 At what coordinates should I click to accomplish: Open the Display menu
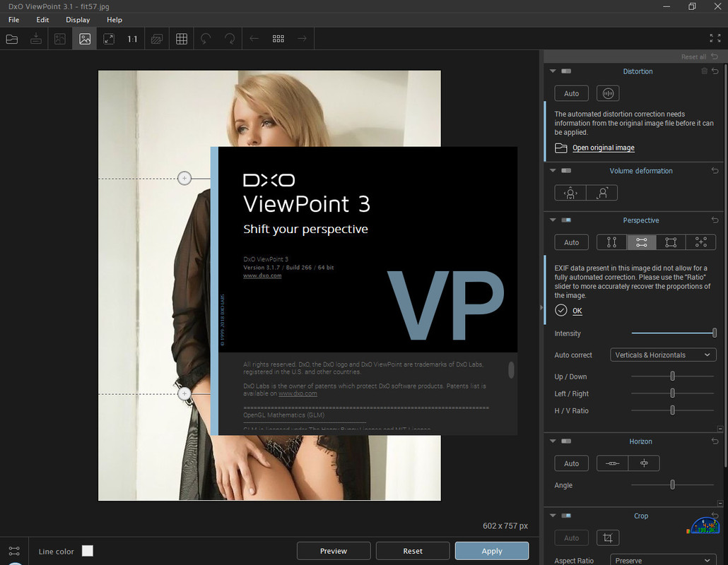78,20
